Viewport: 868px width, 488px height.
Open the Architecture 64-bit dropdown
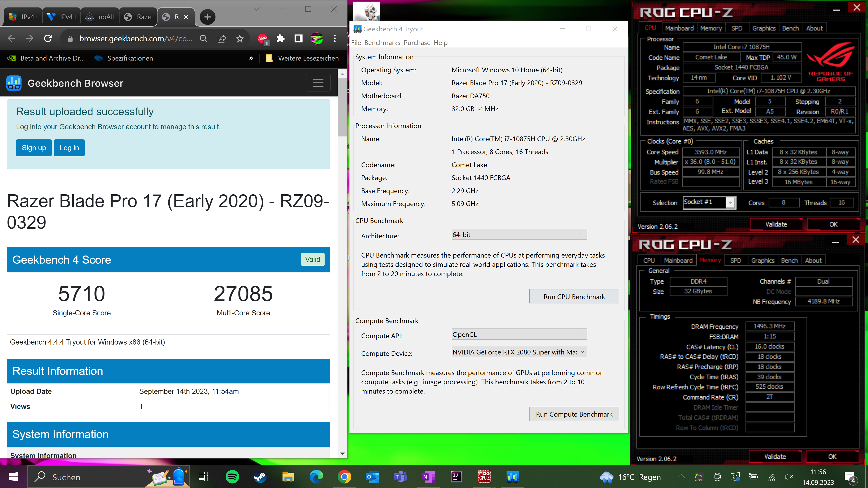[519, 235]
